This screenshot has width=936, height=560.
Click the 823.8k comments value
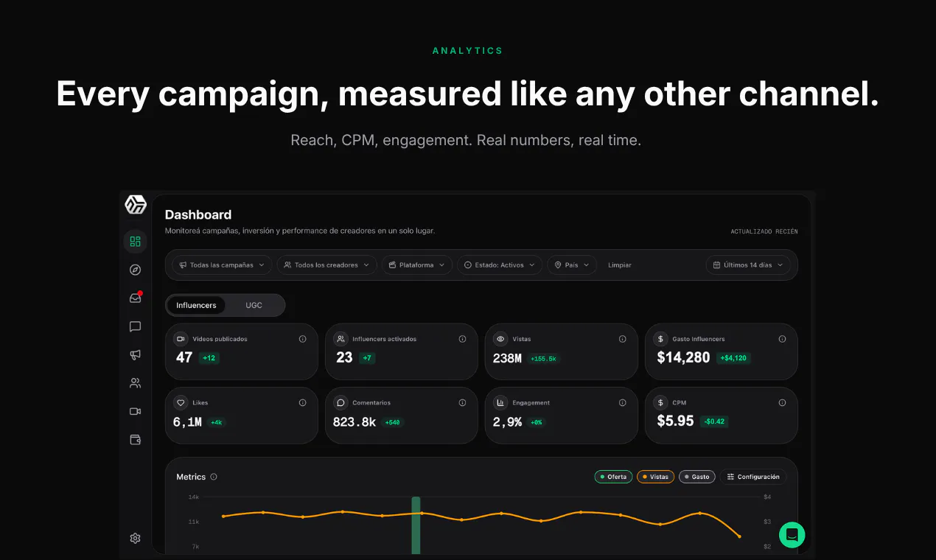tap(355, 421)
